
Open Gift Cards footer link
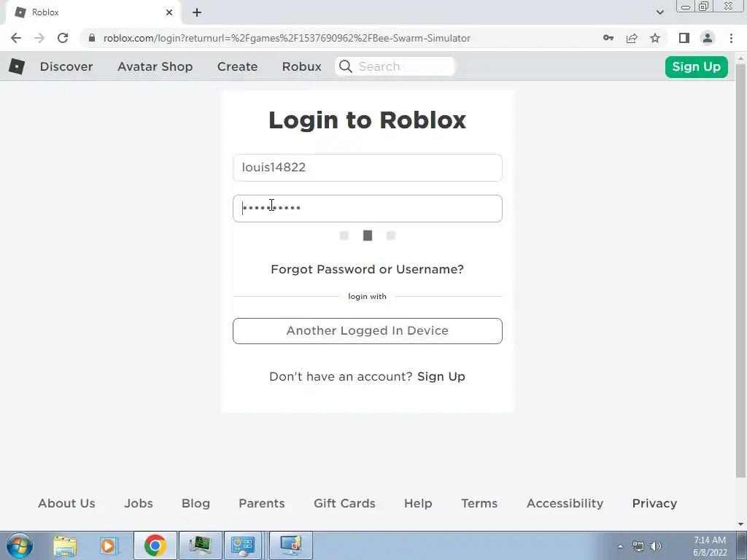coord(344,503)
